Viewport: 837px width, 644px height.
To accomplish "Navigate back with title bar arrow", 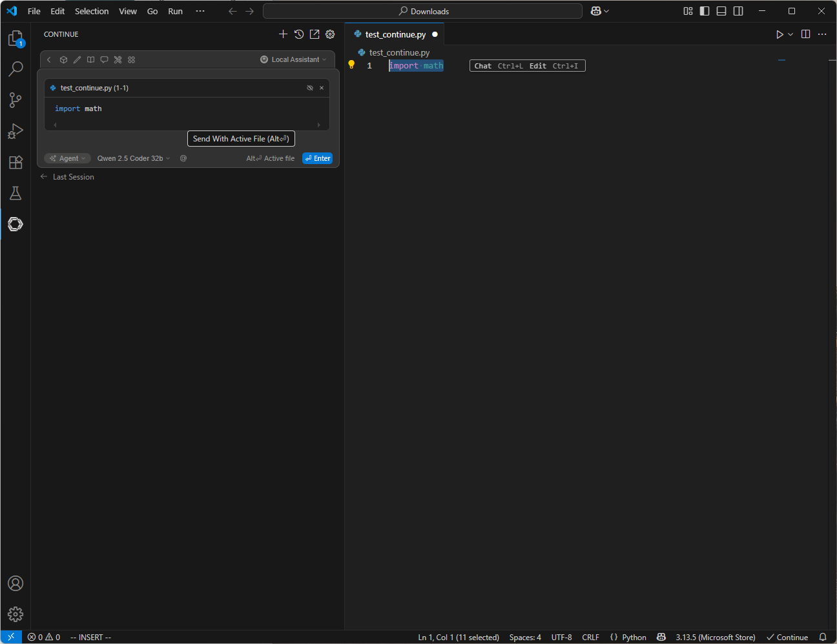I will click(232, 11).
